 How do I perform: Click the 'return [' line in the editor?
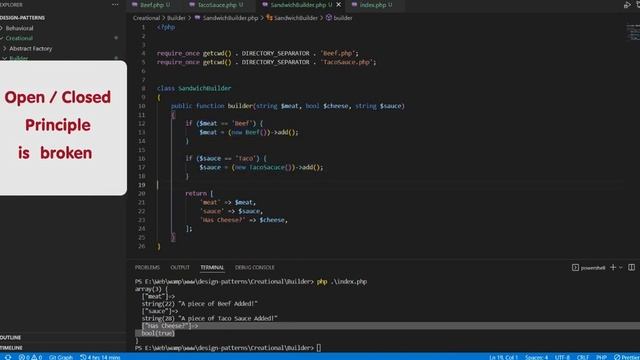[199, 193]
